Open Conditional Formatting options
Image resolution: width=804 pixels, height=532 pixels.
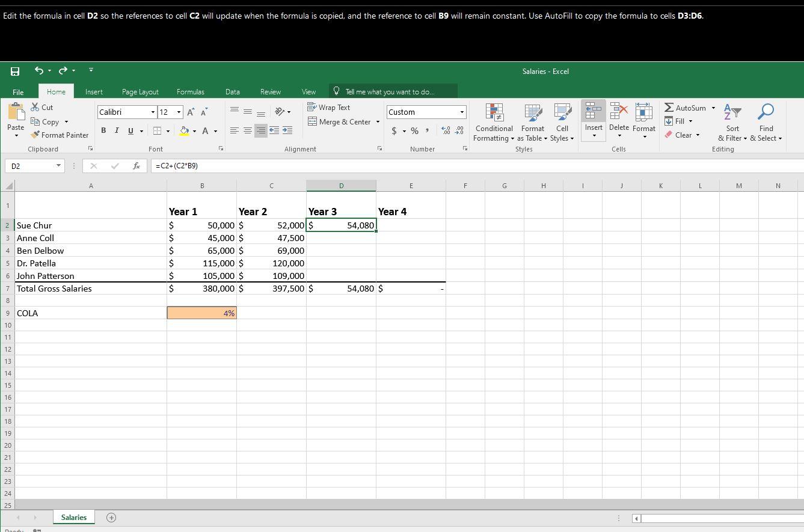(494, 123)
